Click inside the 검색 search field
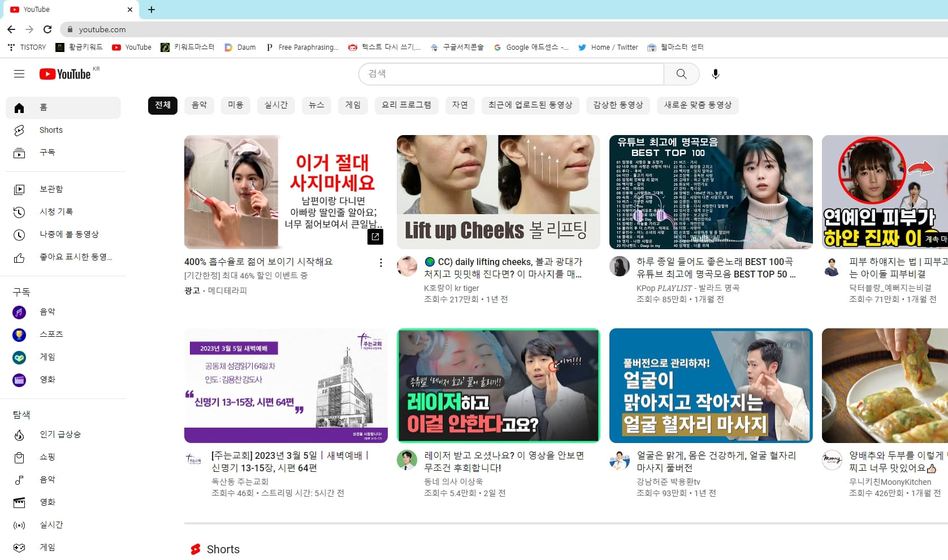 click(x=509, y=73)
